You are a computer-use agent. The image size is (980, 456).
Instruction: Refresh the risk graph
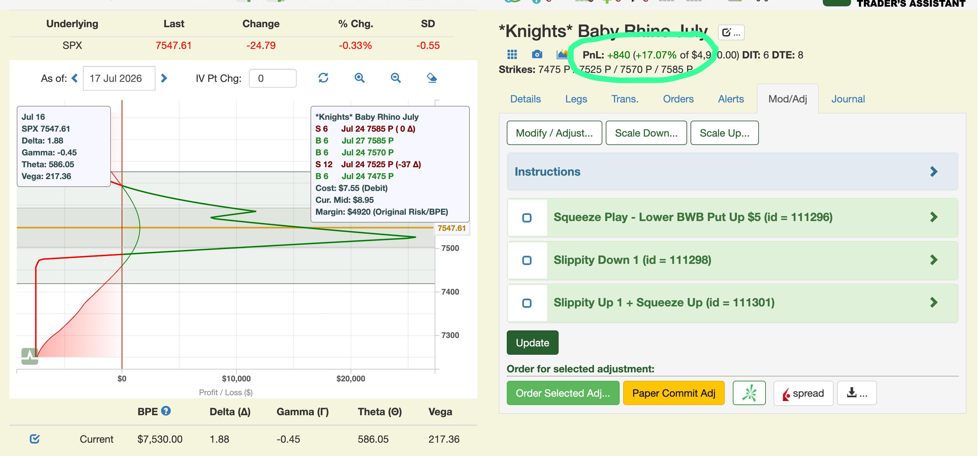coord(323,78)
